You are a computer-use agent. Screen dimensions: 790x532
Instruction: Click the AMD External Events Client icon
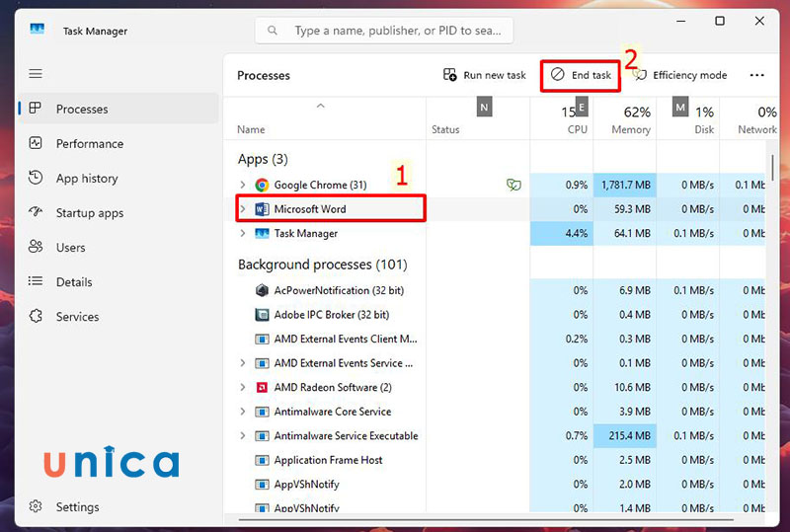pos(262,340)
